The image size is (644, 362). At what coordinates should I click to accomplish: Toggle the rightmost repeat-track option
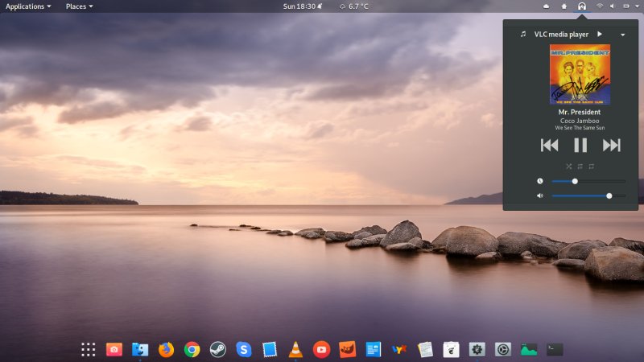tap(592, 166)
